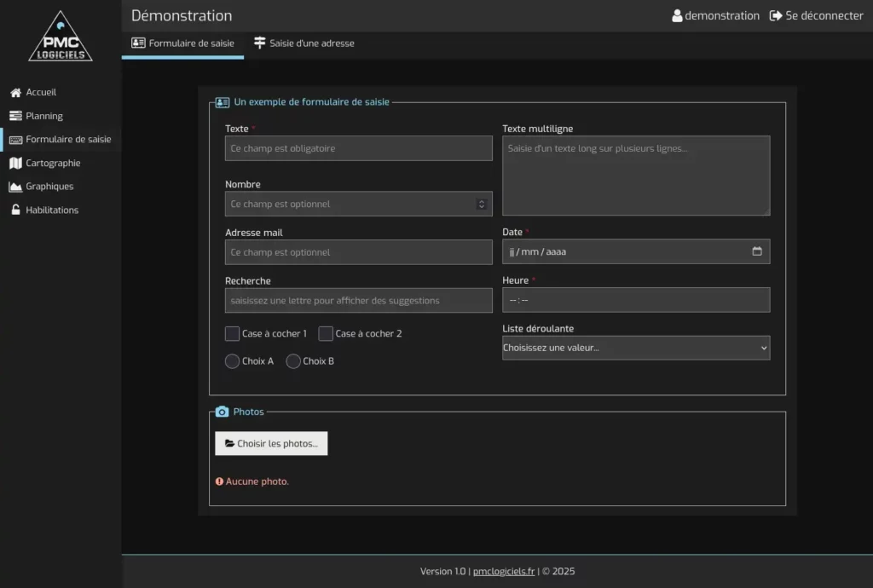
Task: Select the Choix A radio button
Action: pyautogui.click(x=232, y=361)
